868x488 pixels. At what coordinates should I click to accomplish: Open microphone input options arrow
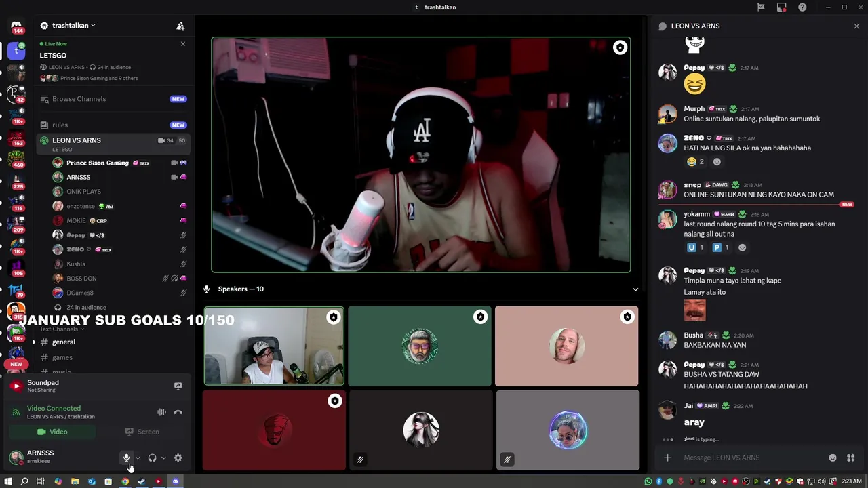[x=138, y=458]
